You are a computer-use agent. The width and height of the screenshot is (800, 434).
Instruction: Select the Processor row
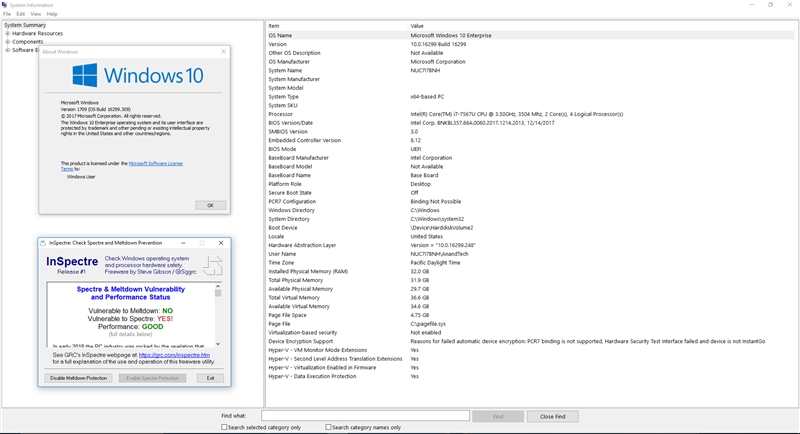tap(531, 114)
